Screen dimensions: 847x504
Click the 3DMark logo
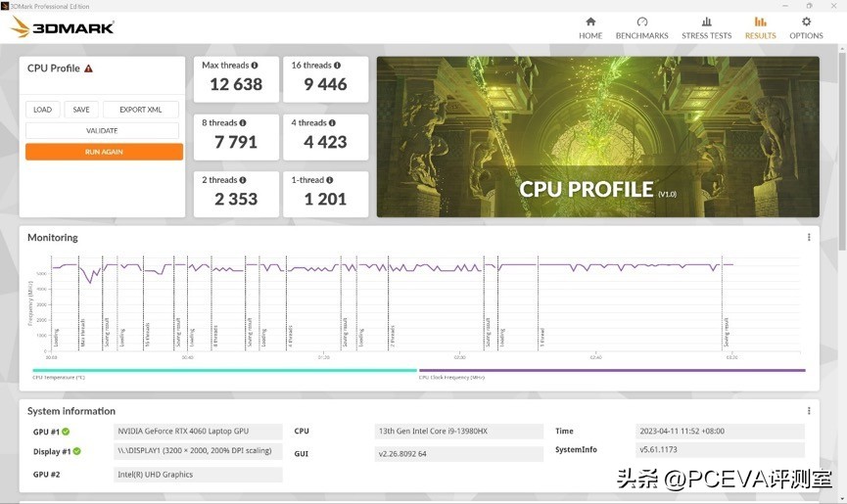[x=63, y=27]
